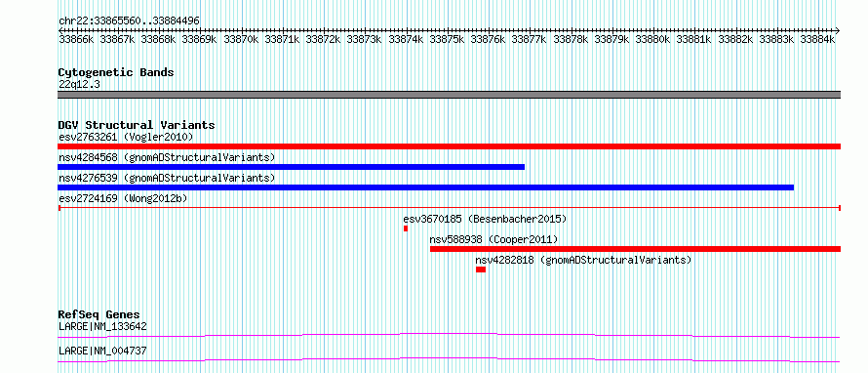Click the RefSeq Genes track title

(x=99, y=314)
